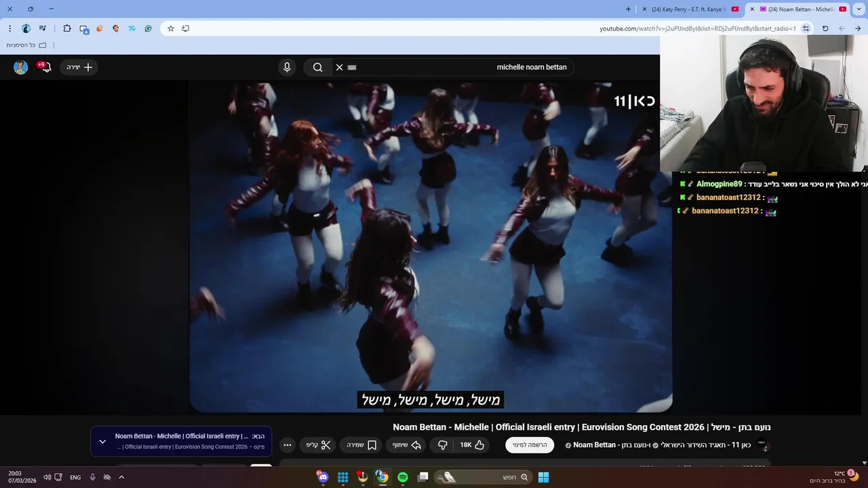Open the more actions three-dot button
The image size is (868, 488).
tap(288, 445)
